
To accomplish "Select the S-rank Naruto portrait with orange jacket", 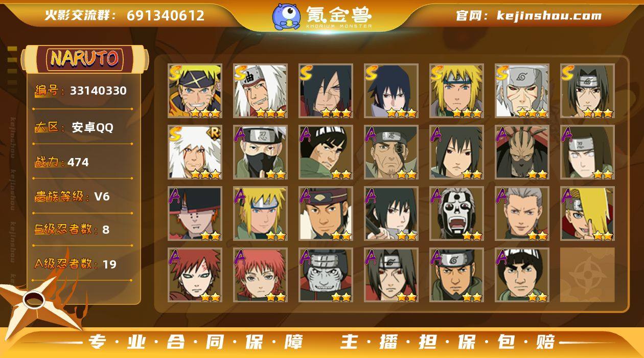I will coord(195,91).
